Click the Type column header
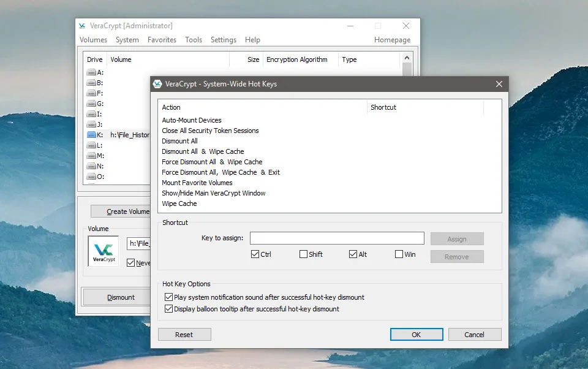The height and width of the screenshot is (369, 588). (x=369, y=59)
